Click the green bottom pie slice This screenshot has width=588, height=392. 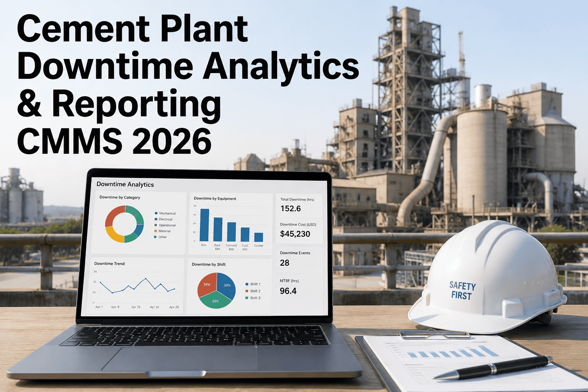(x=216, y=301)
